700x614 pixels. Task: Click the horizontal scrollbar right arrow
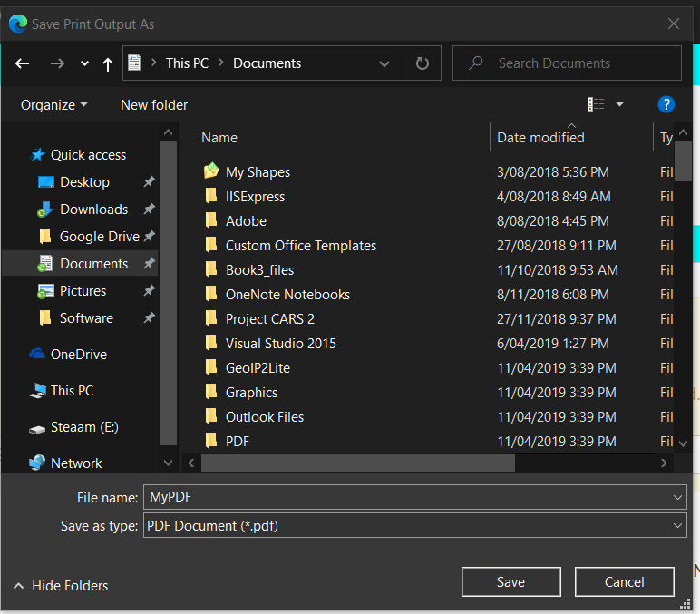pyautogui.click(x=664, y=463)
